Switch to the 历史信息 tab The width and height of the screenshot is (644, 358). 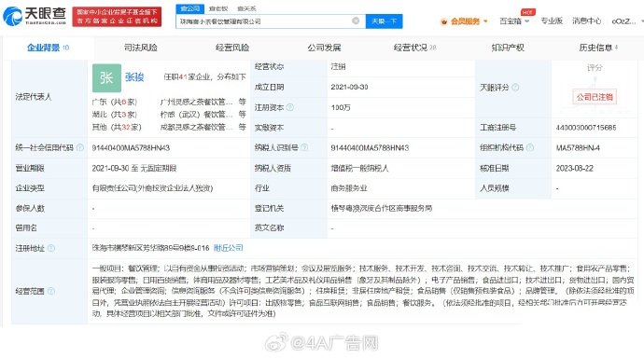598,48
